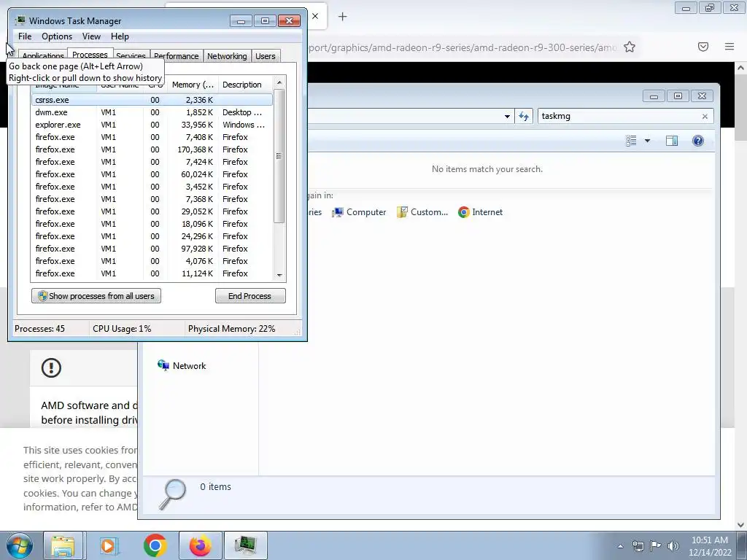The image size is (747, 560).
Task: Open Task Manager Help menu
Action: 120,36
